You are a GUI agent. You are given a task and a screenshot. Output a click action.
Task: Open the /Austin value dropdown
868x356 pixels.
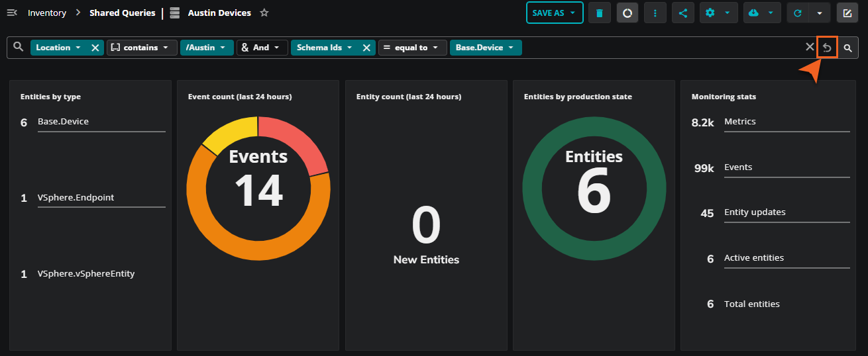click(x=206, y=48)
